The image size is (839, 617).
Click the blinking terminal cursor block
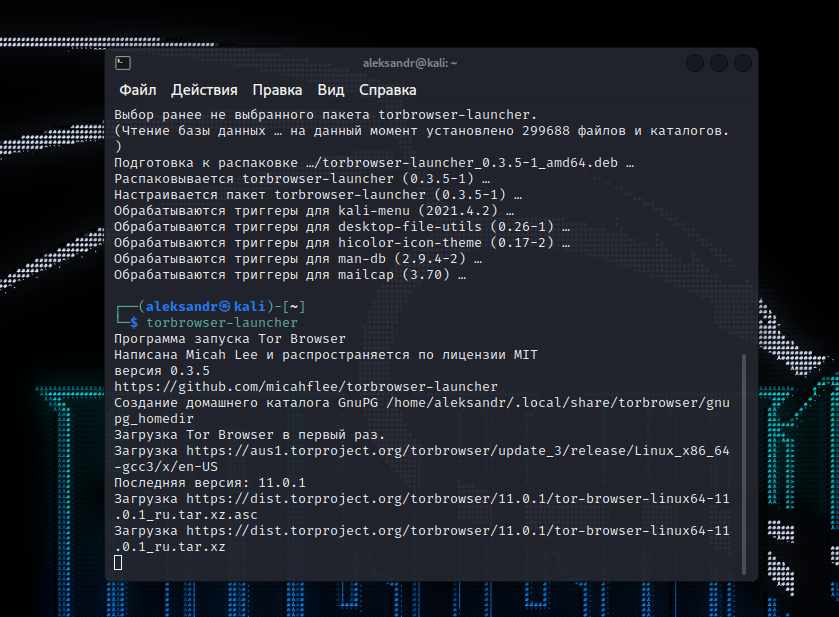point(119,562)
